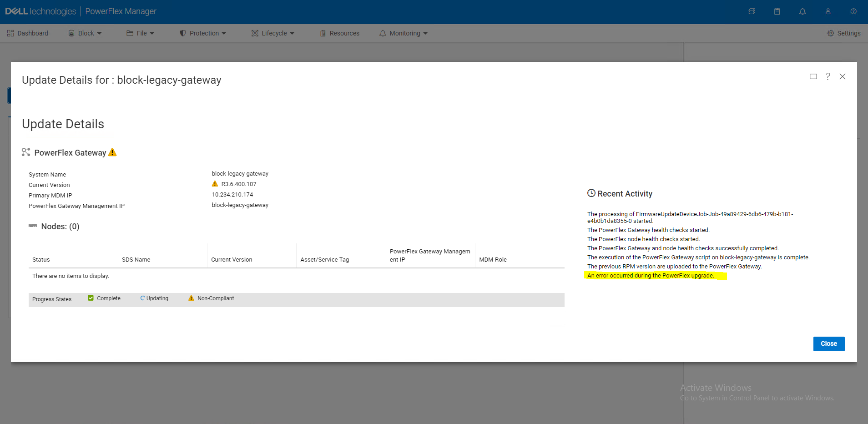The width and height of the screenshot is (868, 424).
Task: Open Settings from the top right
Action: [x=844, y=33]
